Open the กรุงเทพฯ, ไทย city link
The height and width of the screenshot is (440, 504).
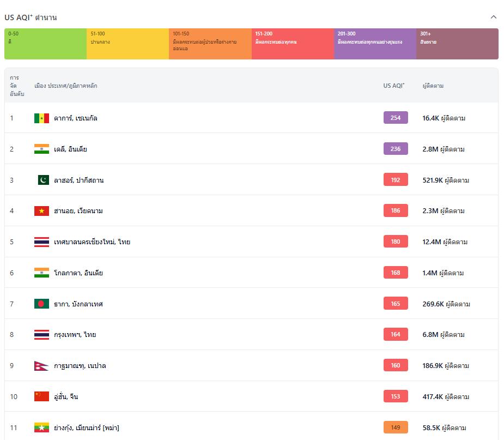point(75,335)
